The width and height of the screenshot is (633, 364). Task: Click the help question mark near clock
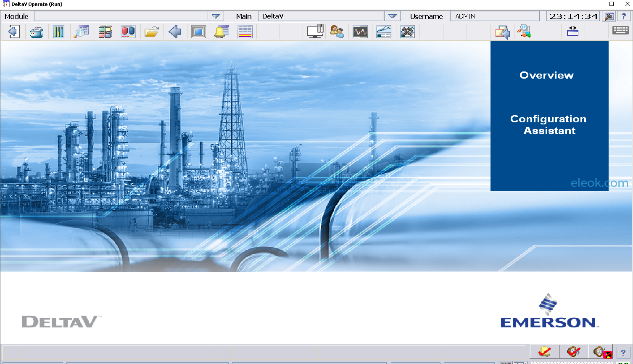click(624, 16)
